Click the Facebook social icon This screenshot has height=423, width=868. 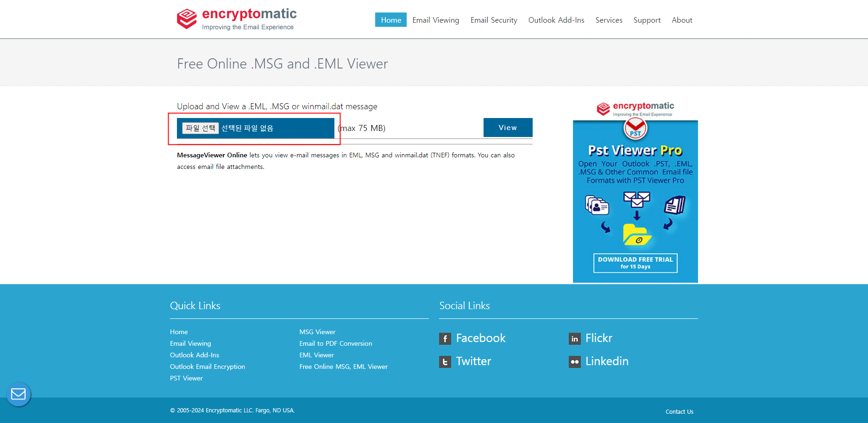click(x=445, y=339)
